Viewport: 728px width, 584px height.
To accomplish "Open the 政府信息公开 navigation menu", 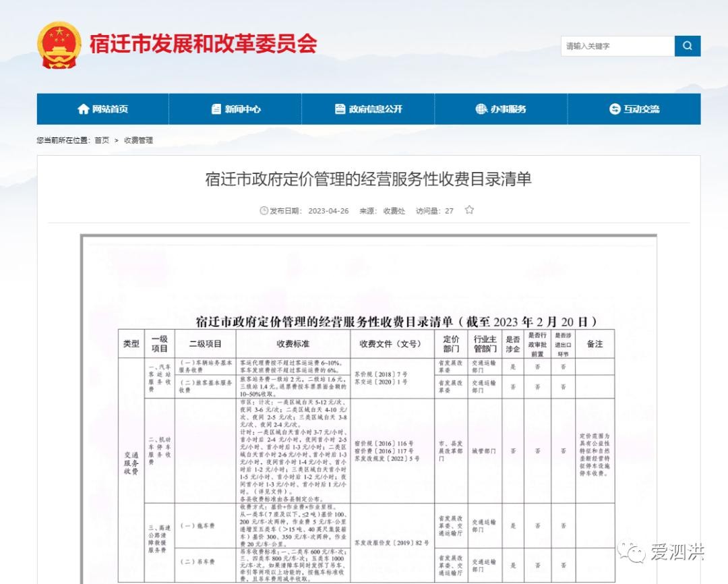I will [368, 109].
